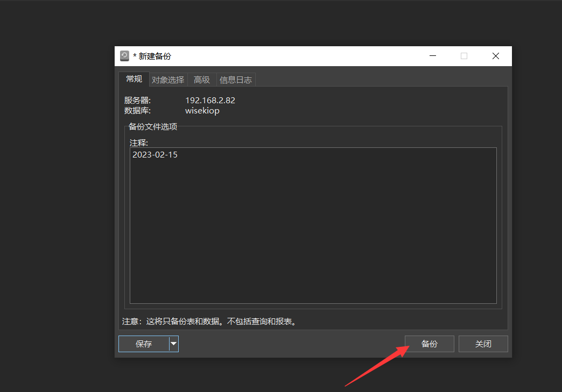562x392 pixels.
Task: Click the database name wisekiop
Action: (202, 111)
